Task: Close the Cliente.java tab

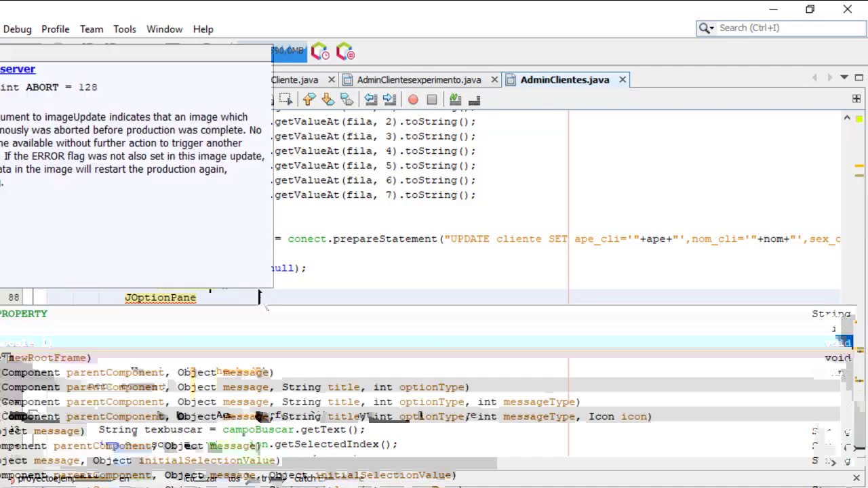Action: tap(331, 80)
